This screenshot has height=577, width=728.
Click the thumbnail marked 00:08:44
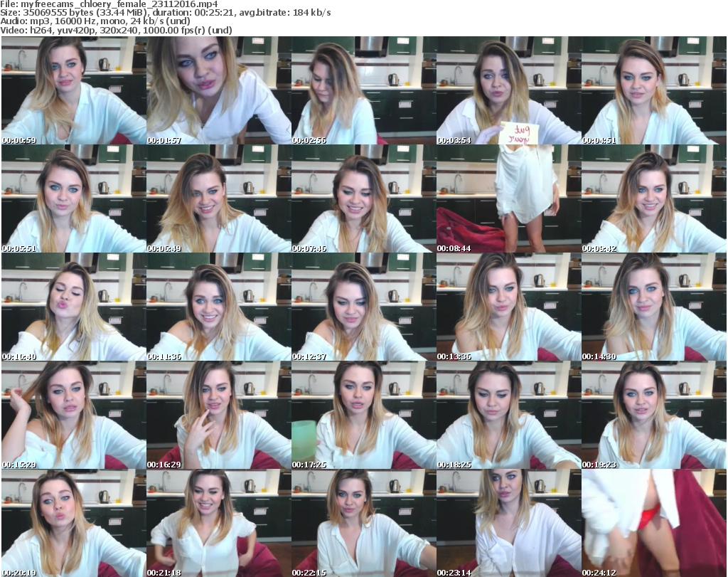point(508,198)
